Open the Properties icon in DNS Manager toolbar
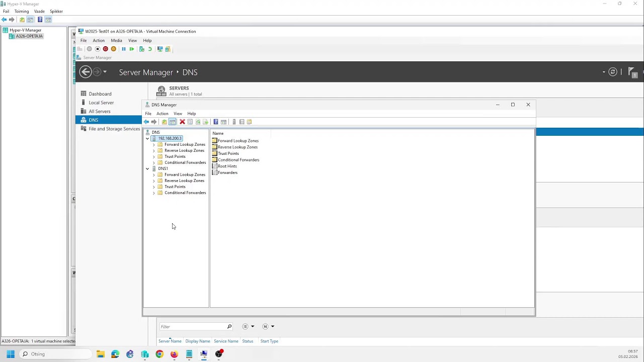Screen dimensions: 644x362 [x=190, y=122]
